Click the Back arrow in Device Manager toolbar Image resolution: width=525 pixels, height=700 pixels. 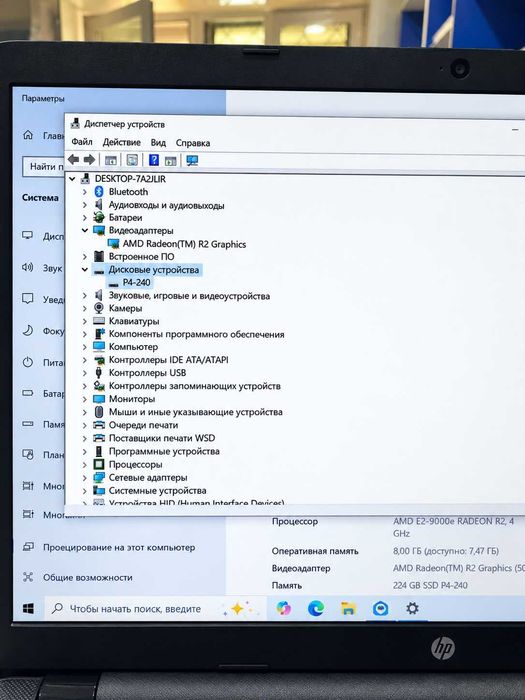74,159
